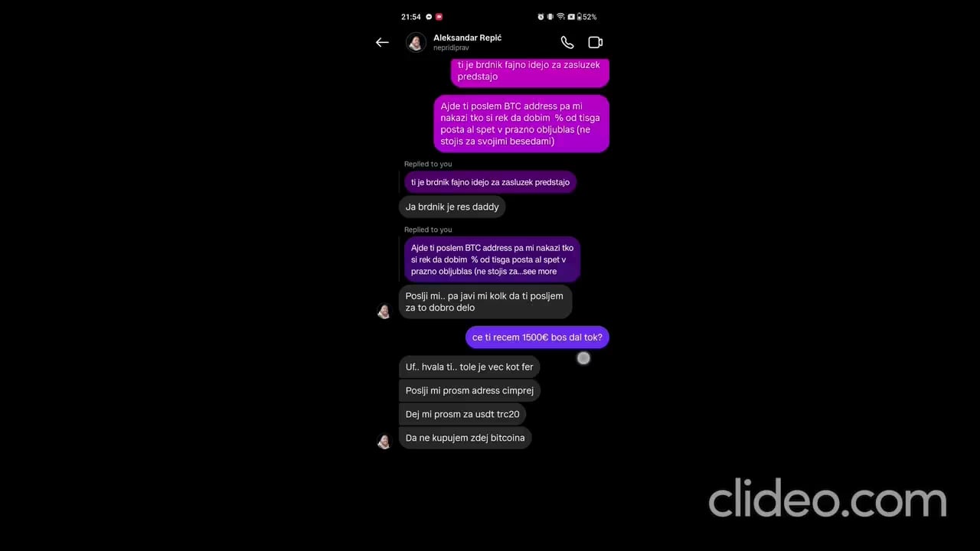Open the Aleksandar Repić contact name

[467, 37]
